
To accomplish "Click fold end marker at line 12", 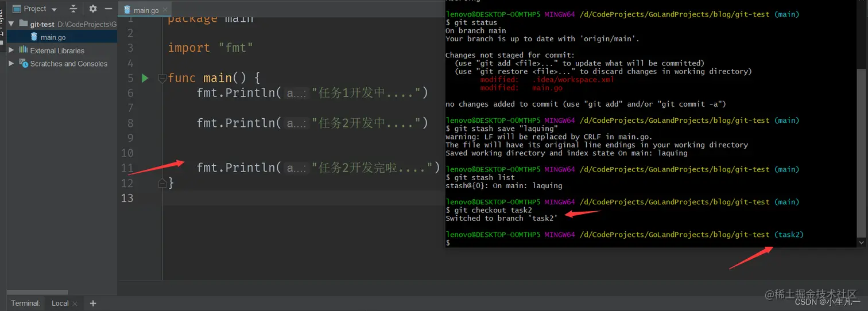I will pos(162,183).
